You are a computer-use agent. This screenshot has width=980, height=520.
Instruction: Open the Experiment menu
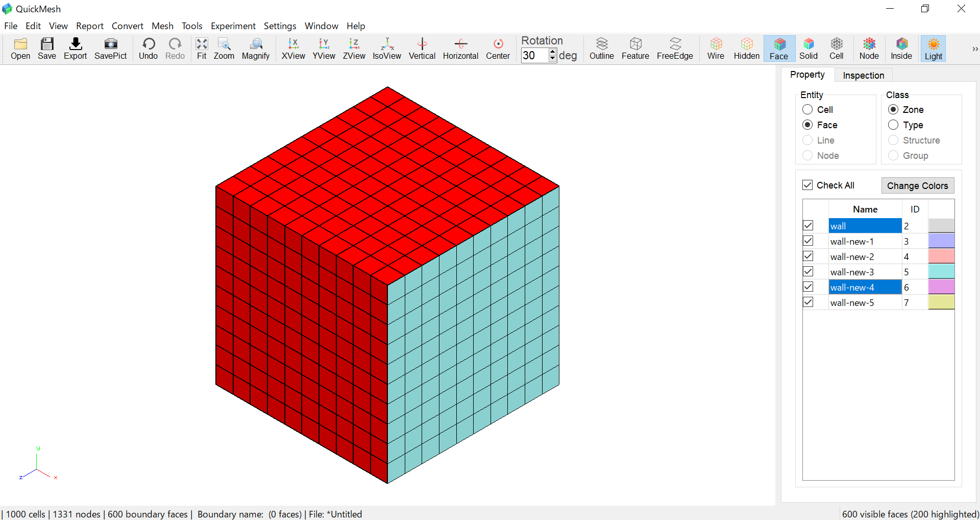tap(233, 26)
